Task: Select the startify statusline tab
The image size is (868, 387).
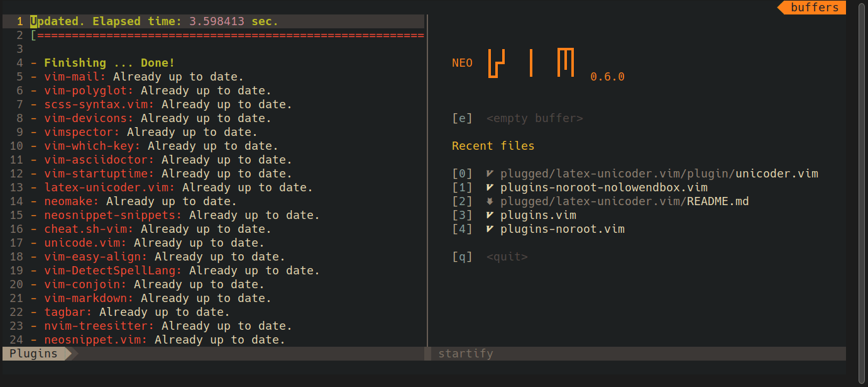Action: (x=465, y=353)
